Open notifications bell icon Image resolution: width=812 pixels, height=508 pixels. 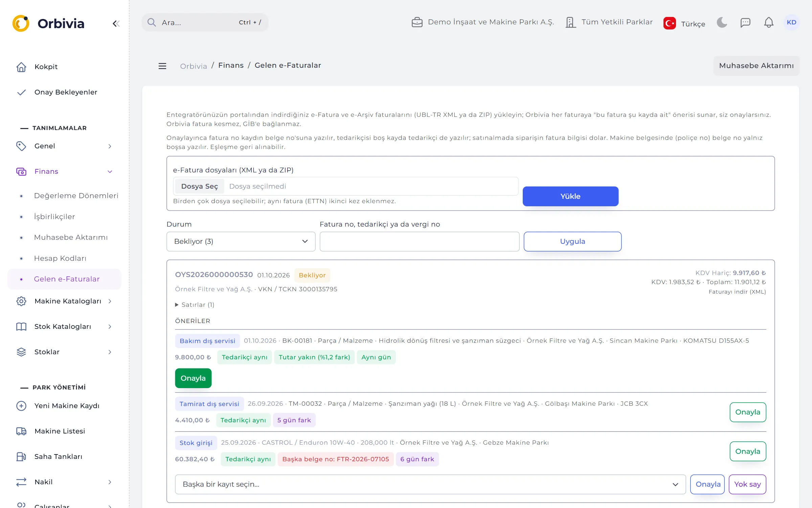tap(768, 22)
